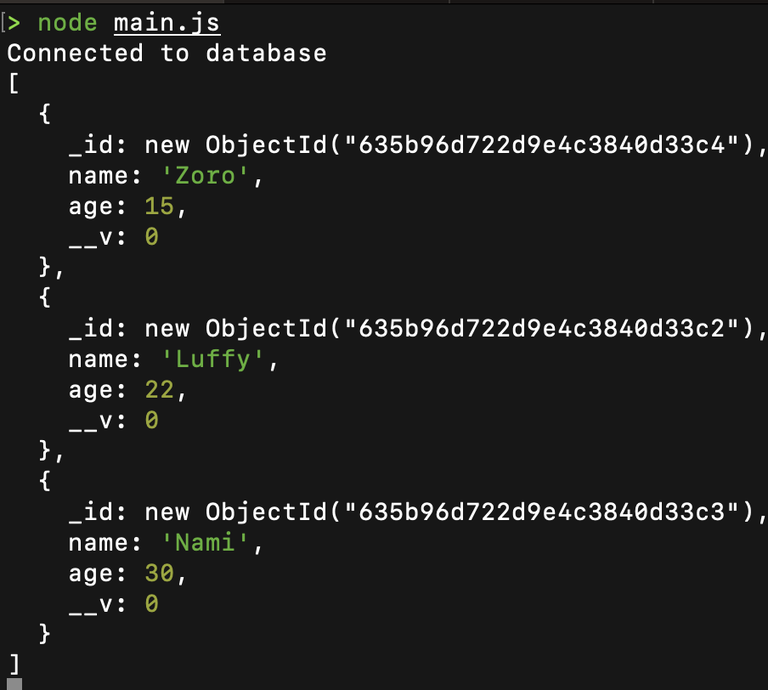Viewport: 768px width, 690px height.
Task: Click the age value 30
Action: pyautogui.click(x=159, y=573)
